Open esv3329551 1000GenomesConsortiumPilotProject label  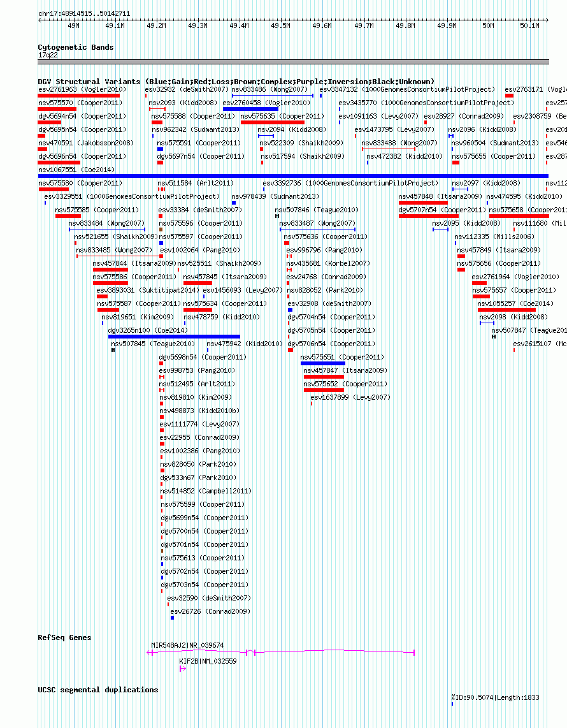(133, 196)
